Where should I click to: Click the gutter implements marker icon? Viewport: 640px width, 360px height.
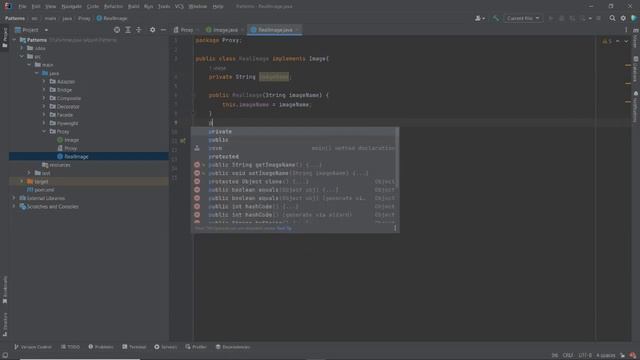182,140
